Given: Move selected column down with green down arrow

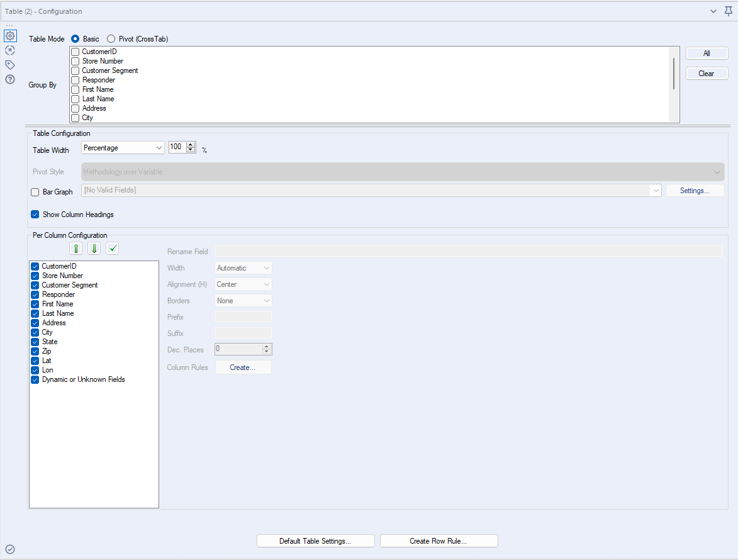Looking at the screenshot, I should point(94,249).
